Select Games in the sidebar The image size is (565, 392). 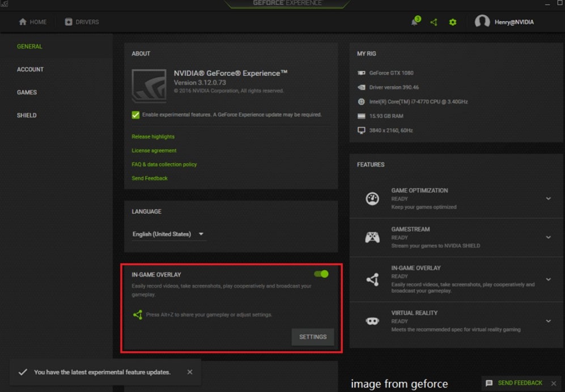[28, 92]
